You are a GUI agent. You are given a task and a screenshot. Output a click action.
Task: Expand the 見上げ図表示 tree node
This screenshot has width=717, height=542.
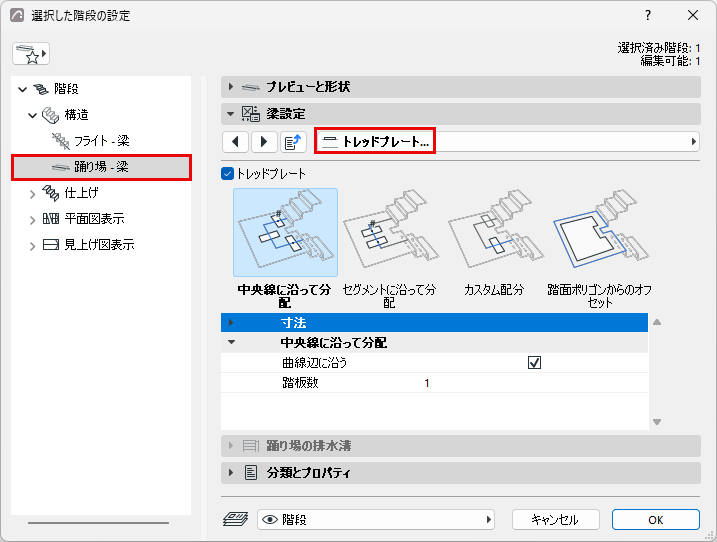coord(32,246)
